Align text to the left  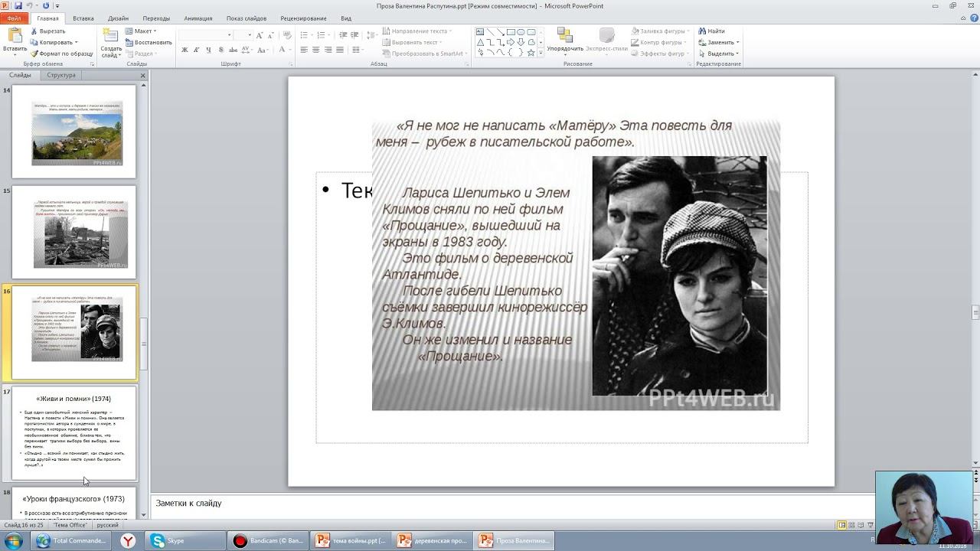pyautogui.click(x=304, y=50)
